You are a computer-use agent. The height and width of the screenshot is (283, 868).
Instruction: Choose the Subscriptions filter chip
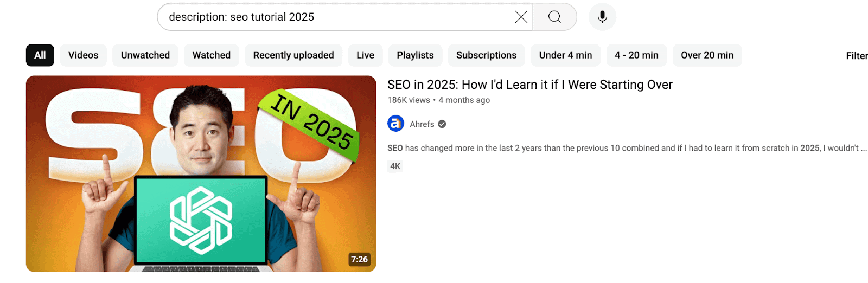click(x=486, y=55)
